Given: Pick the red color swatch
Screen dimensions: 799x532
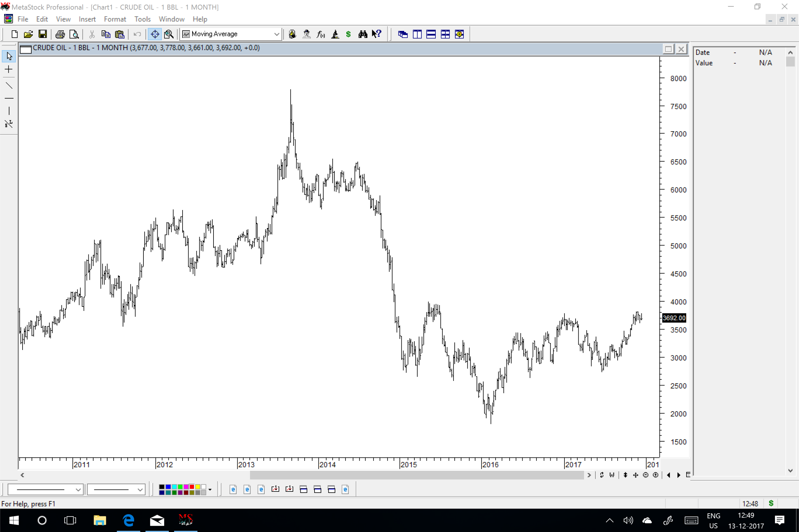Looking at the screenshot, I should tap(192, 487).
